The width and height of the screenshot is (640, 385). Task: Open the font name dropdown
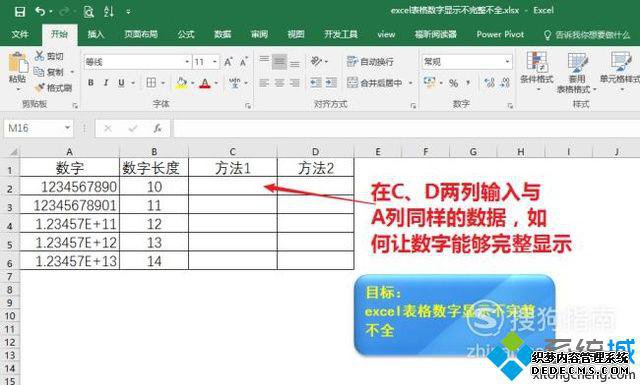point(187,62)
